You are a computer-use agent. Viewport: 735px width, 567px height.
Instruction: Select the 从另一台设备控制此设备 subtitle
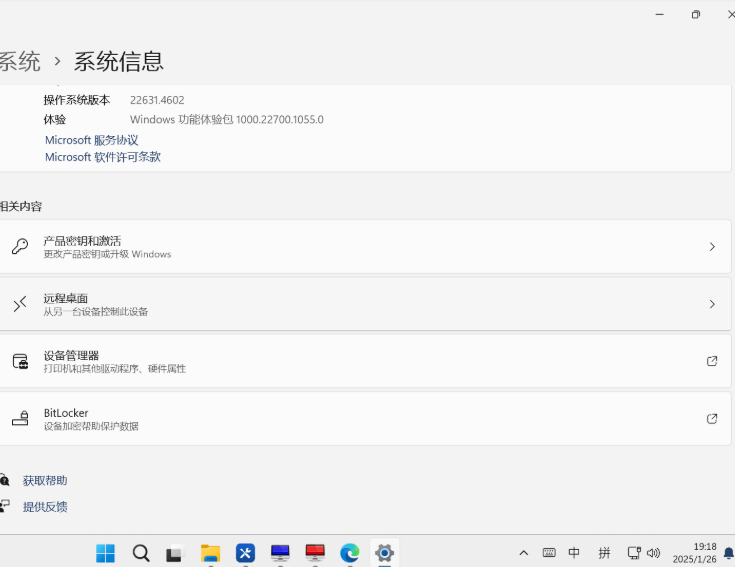[96, 312]
